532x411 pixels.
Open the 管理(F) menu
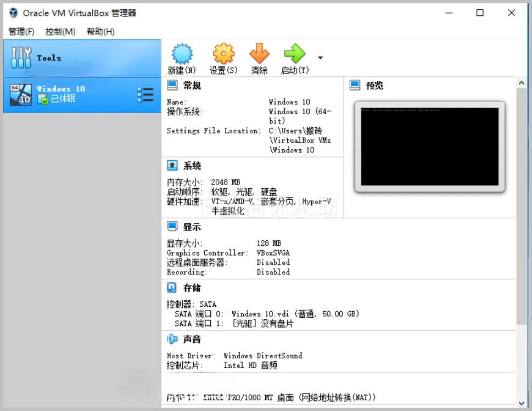[x=21, y=31]
